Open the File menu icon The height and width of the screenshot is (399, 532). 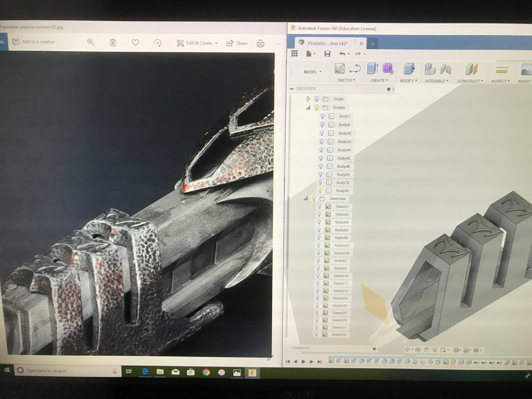click(310, 54)
